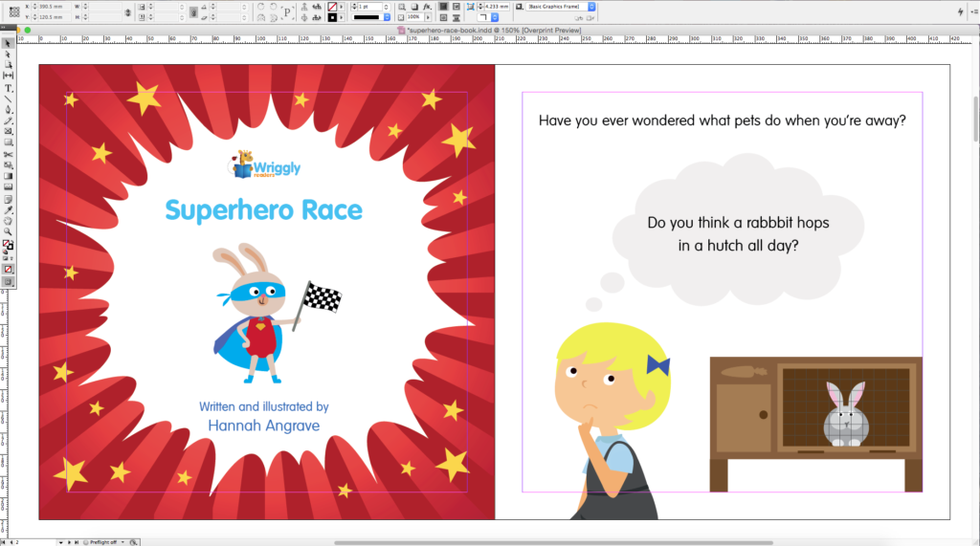
Task: Collapse the Tools panel double arrow
Action: [5, 28]
